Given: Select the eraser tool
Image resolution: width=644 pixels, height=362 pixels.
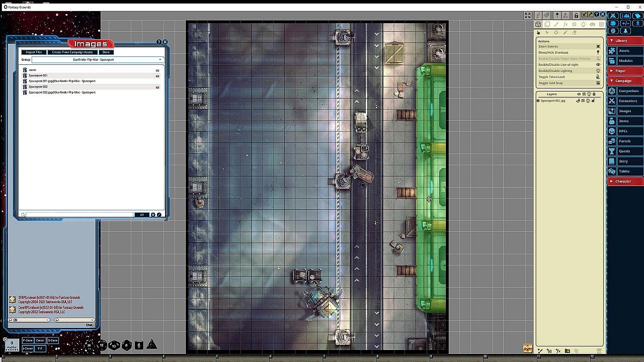Looking at the screenshot, I should coord(574,33).
